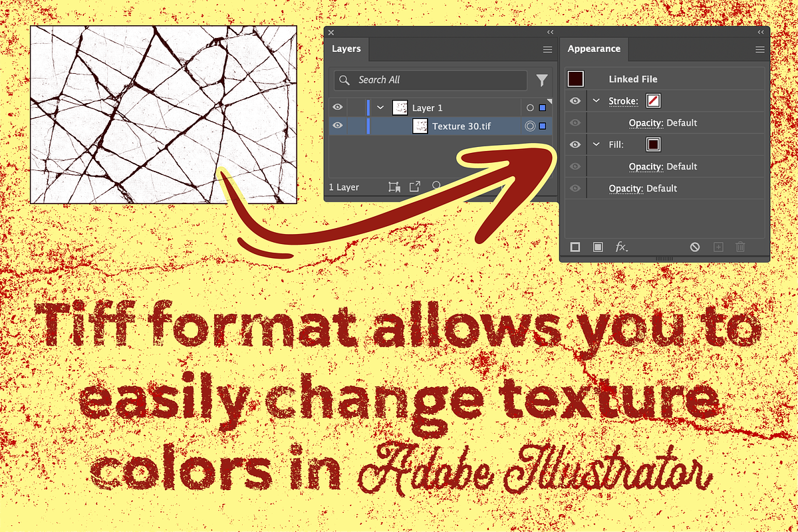Click the dark red Fill color swatch
Screen dimensions: 798x532
click(x=654, y=144)
